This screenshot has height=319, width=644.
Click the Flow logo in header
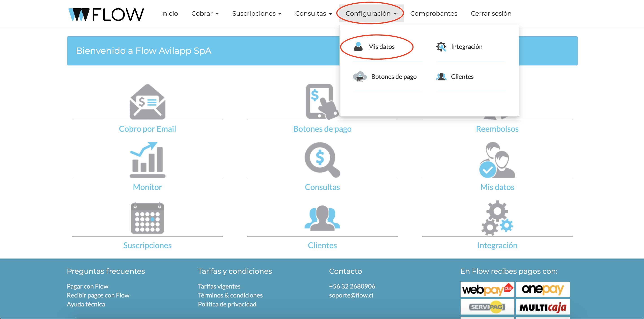tap(106, 14)
